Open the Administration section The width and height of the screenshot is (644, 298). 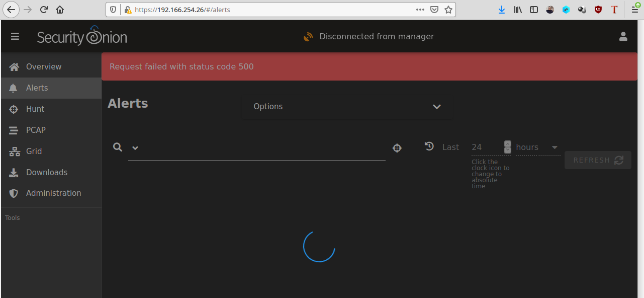pos(51,193)
